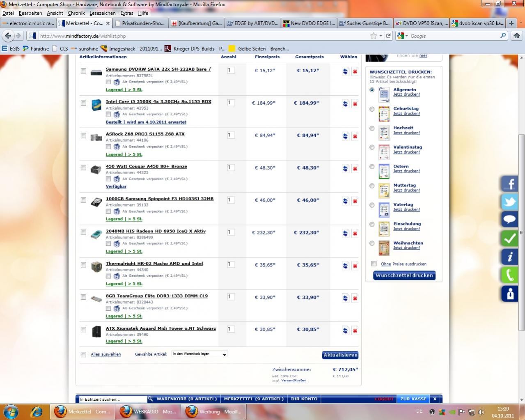Check the ASRock Z68 PRO3 checkbox
This screenshot has height=420, width=525.
click(83, 136)
